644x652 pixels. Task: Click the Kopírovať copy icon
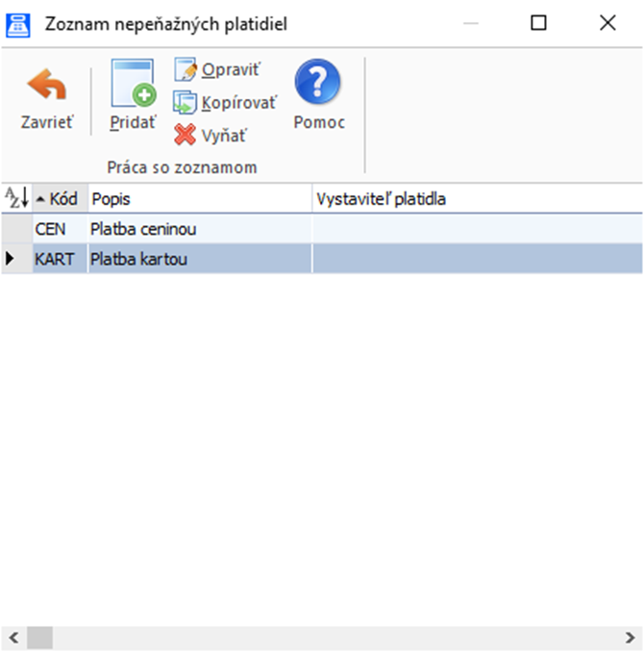186,102
